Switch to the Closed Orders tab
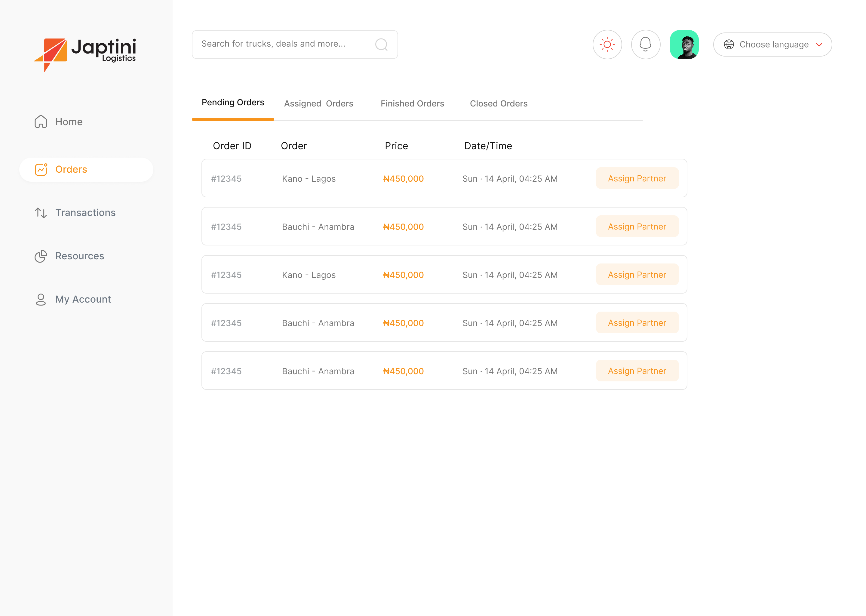Image resolution: width=866 pixels, height=616 pixels. click(x=499, y=103)
